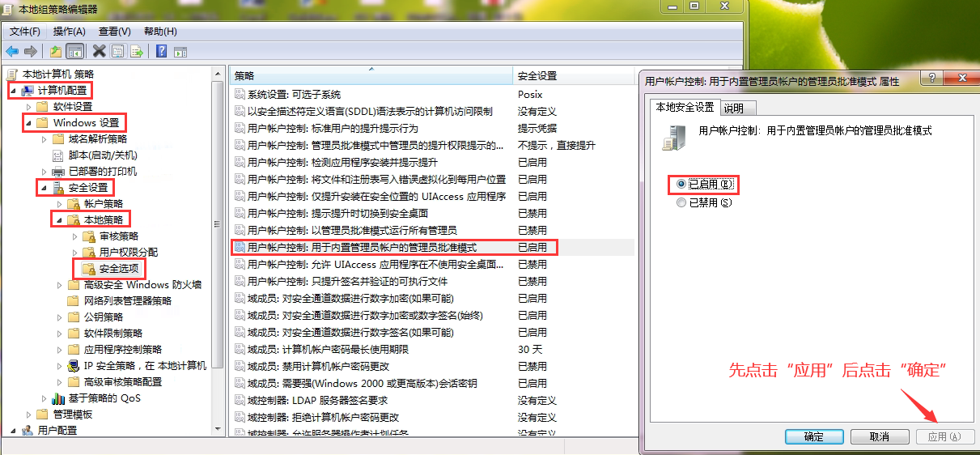980x455 pixels.
Task: Switch to the 说明 tab
Action: pyautogui.click(x=734, y=108)
